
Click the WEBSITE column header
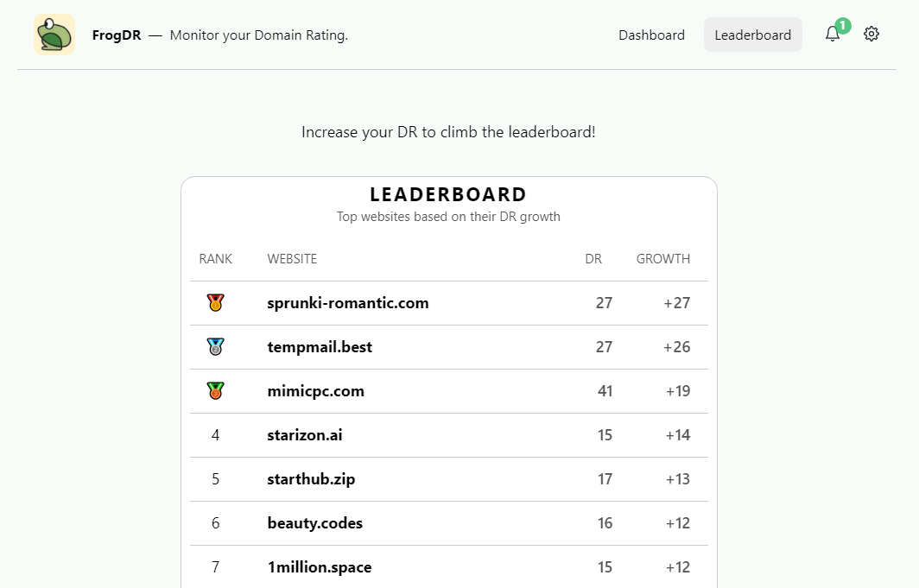pos(293,259)
